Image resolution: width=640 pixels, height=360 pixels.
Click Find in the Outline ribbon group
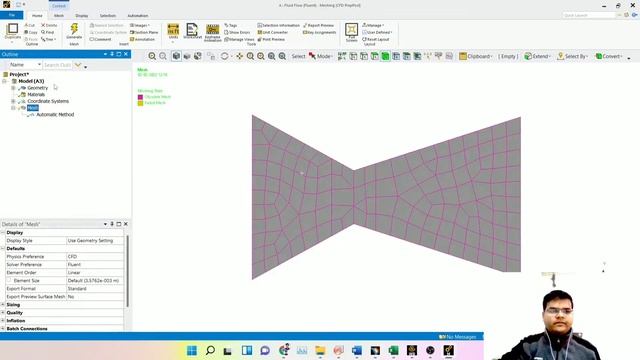47,32
